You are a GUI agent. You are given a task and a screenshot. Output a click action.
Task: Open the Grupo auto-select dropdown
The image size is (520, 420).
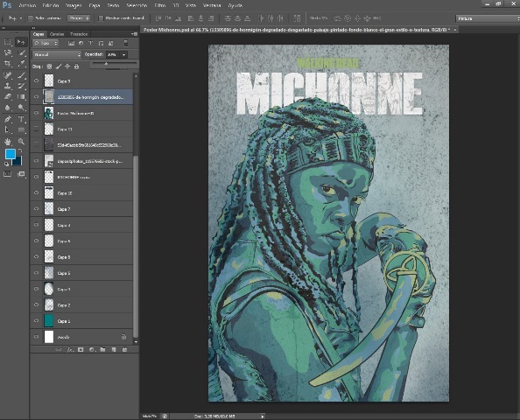(x=79, y=18)
